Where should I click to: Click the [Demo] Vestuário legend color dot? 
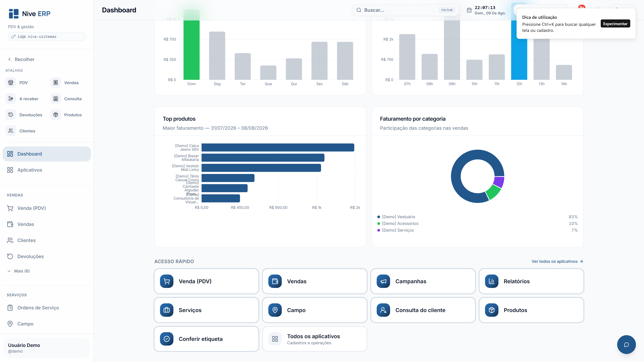pos(379,217)
